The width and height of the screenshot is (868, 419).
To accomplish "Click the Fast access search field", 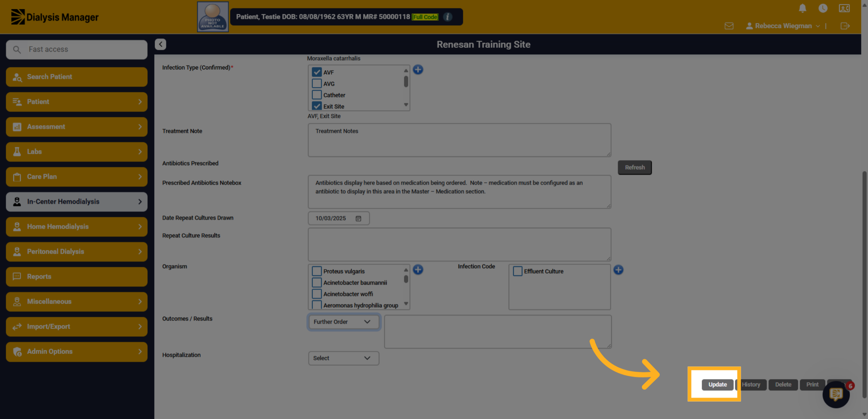I will [x=77, y=50].
